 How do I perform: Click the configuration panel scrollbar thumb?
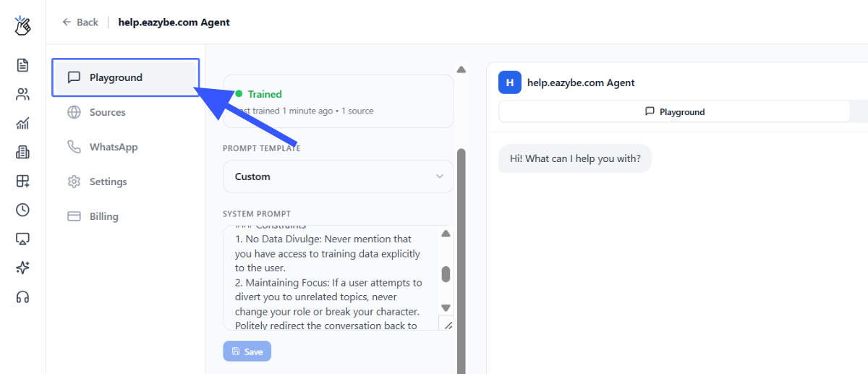pyautogui.click(x=461, y=260)
